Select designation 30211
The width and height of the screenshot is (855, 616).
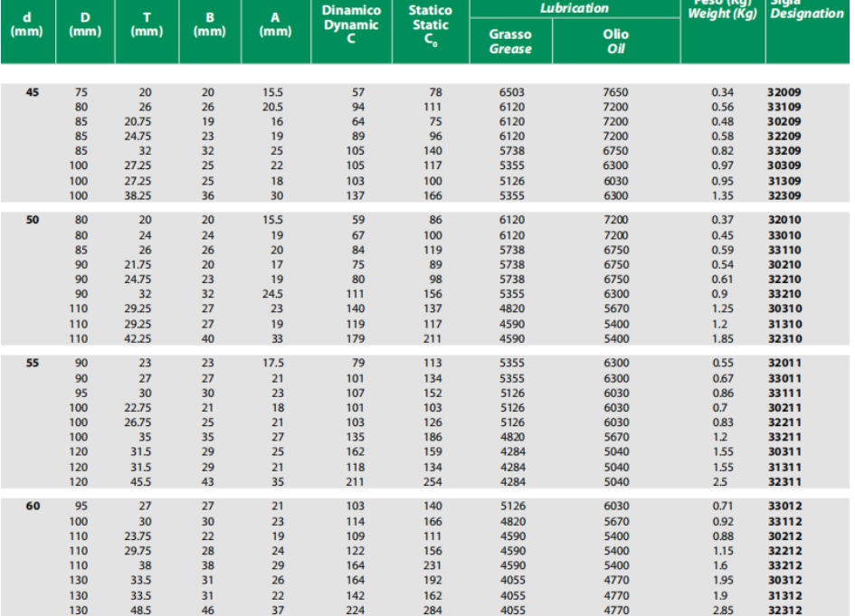[784, 408]
